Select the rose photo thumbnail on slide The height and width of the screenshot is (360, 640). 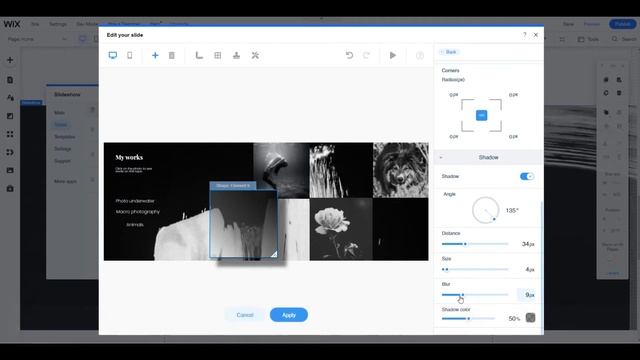[341, 229]
